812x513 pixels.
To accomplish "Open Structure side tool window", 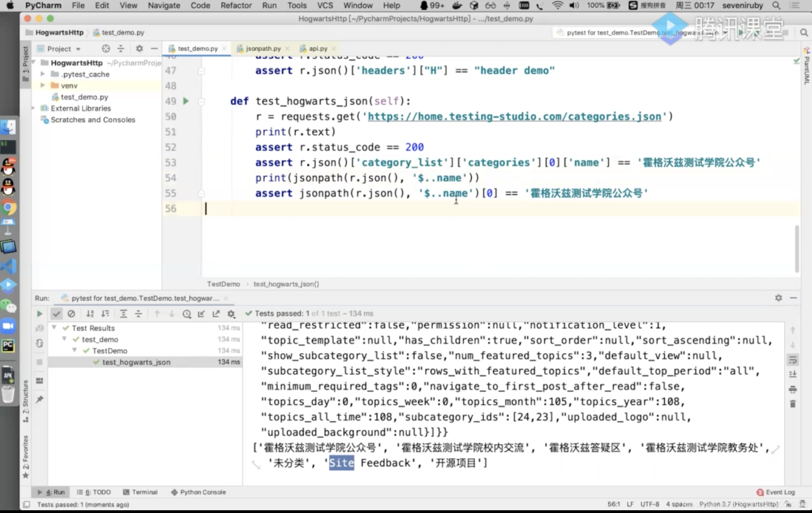I will [26, 401].
